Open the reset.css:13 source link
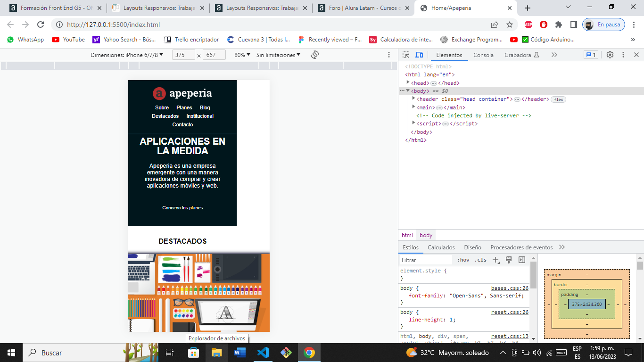 tap(510, 336)
